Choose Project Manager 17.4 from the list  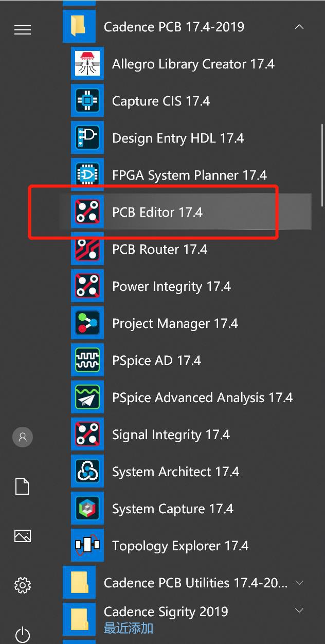click(x=175, y=323)
